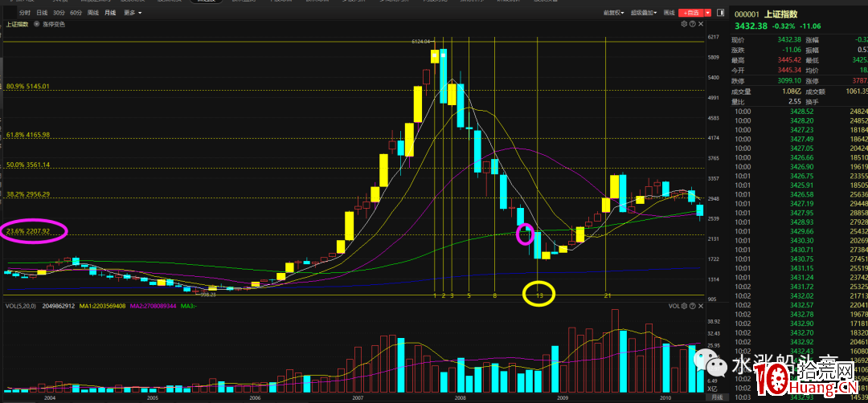Open the 超级叠加 overlay dropdown
Image resolution: width=868 pixels, height=403 pixels.
pyautogui.click(x=643, y=13)
